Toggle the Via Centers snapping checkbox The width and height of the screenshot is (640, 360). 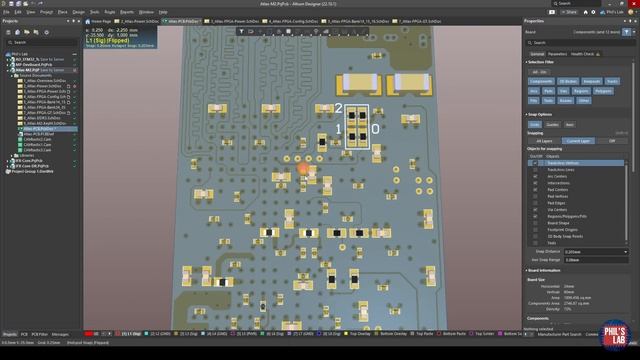tap(535, 210)
